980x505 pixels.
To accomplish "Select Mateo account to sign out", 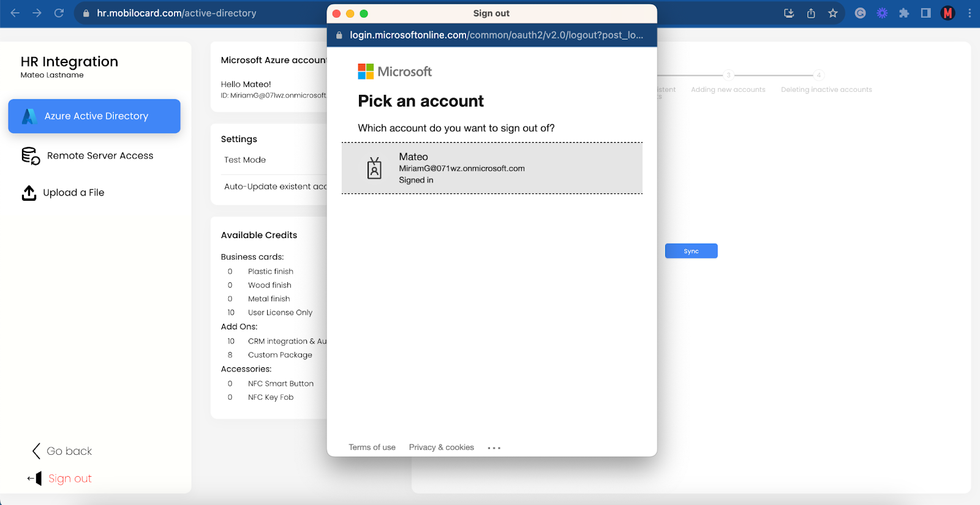I will pos(492,168).
